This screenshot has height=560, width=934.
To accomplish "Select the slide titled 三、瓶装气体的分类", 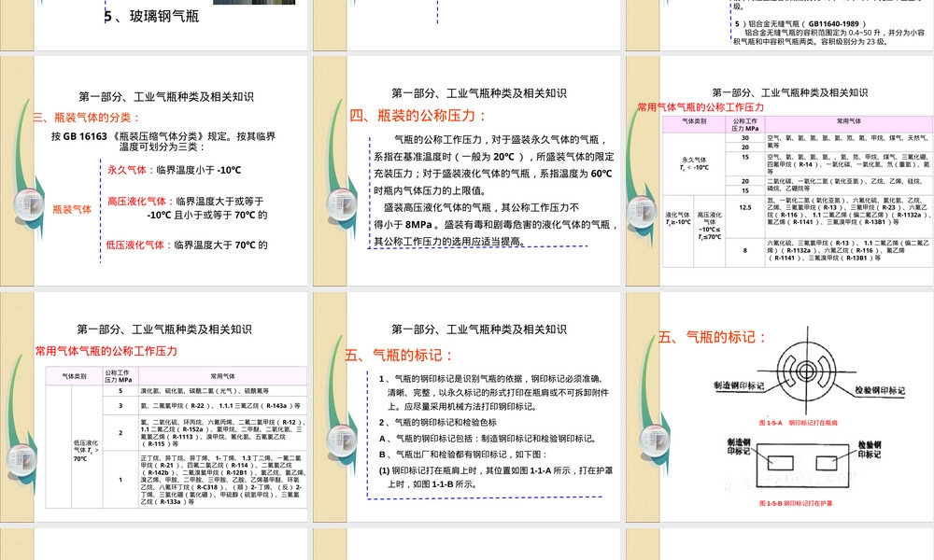I will tap(154, 170).
